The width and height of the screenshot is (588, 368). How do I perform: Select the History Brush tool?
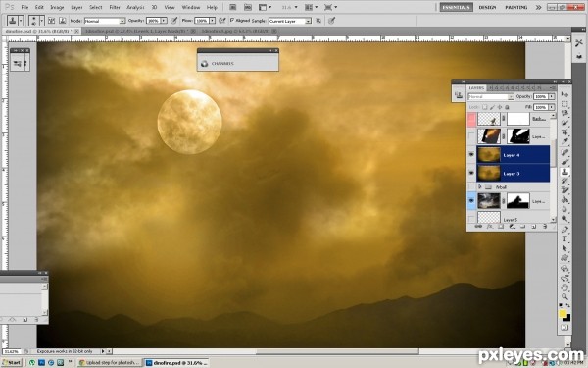564,182
